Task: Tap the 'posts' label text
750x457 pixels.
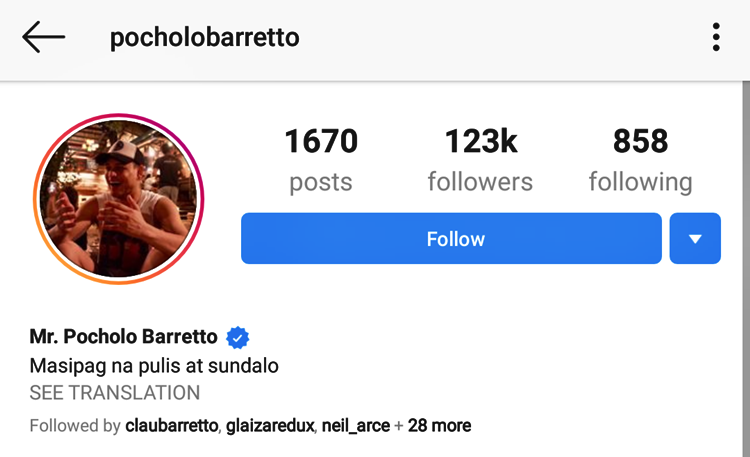Action: (x=321, y=182)
